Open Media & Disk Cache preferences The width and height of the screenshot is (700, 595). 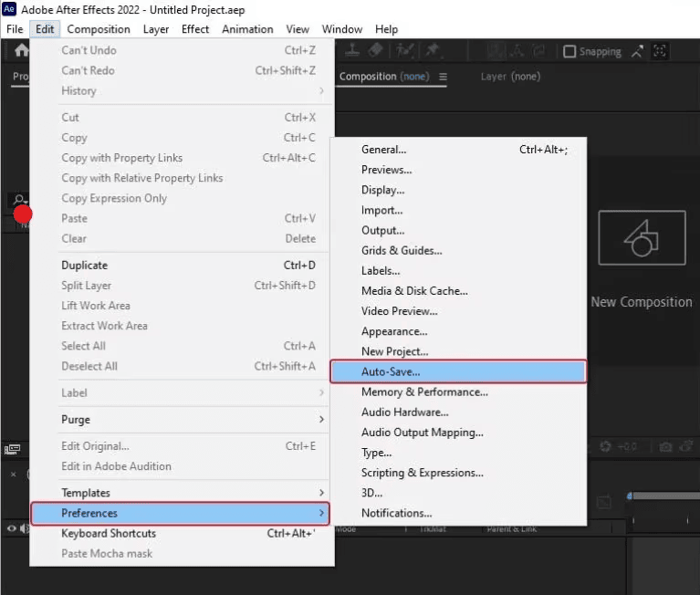tap(458, 291)
